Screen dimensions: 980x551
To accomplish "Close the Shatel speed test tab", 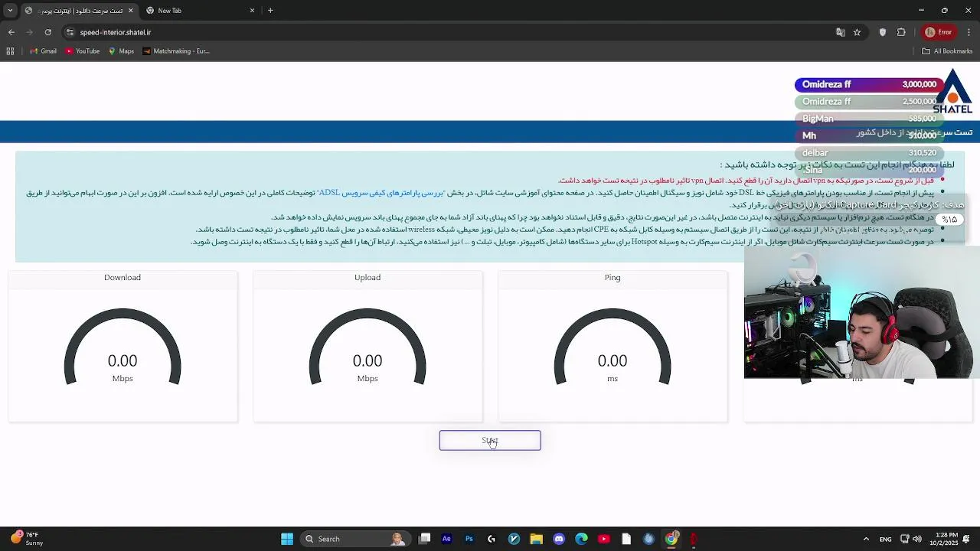I will click(x=130, y=11).
